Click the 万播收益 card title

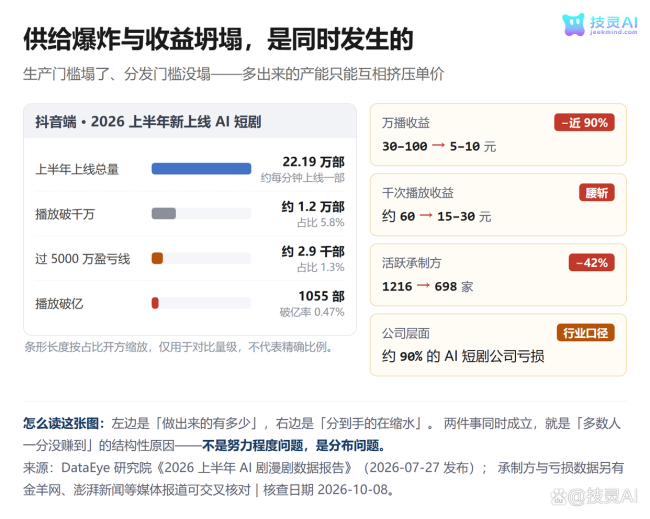tap(406, 123)
